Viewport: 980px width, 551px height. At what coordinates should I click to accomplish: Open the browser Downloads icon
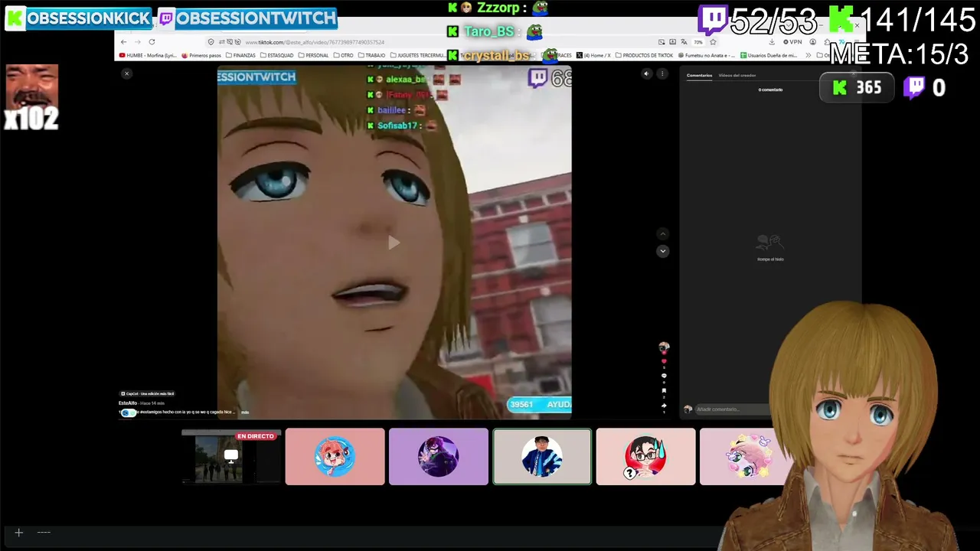[772, 42]
